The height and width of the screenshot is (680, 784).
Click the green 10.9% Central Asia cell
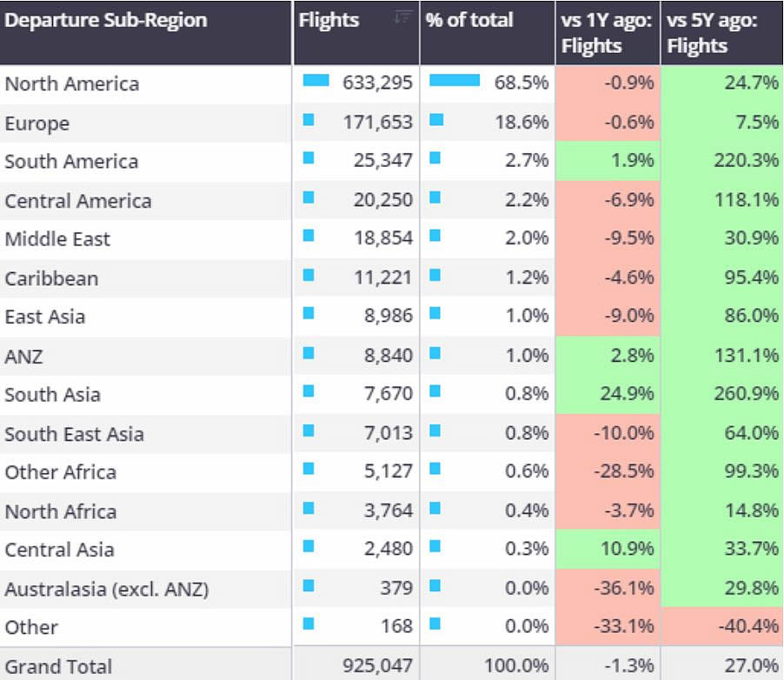[x=608, y=549]
